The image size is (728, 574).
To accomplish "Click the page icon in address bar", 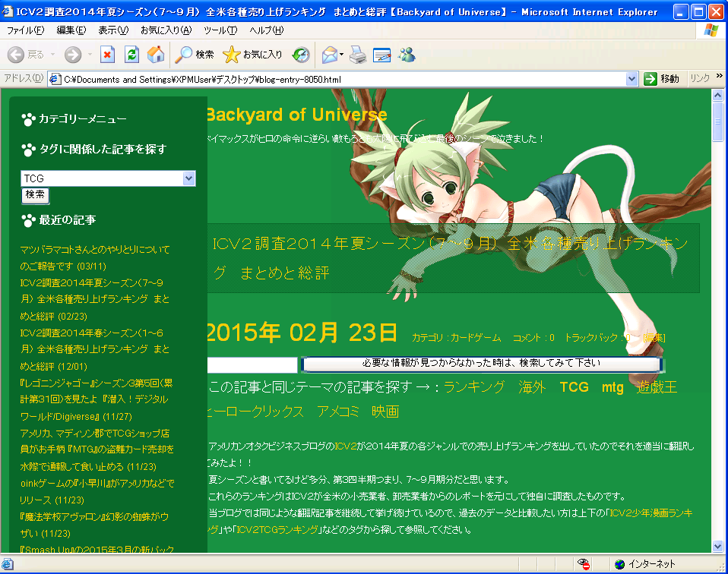I will 55,80.
